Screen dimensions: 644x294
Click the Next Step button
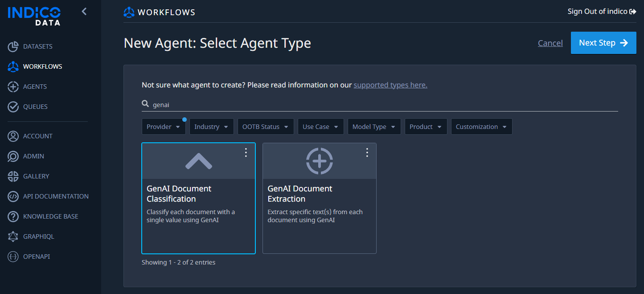tap(603, 43)
